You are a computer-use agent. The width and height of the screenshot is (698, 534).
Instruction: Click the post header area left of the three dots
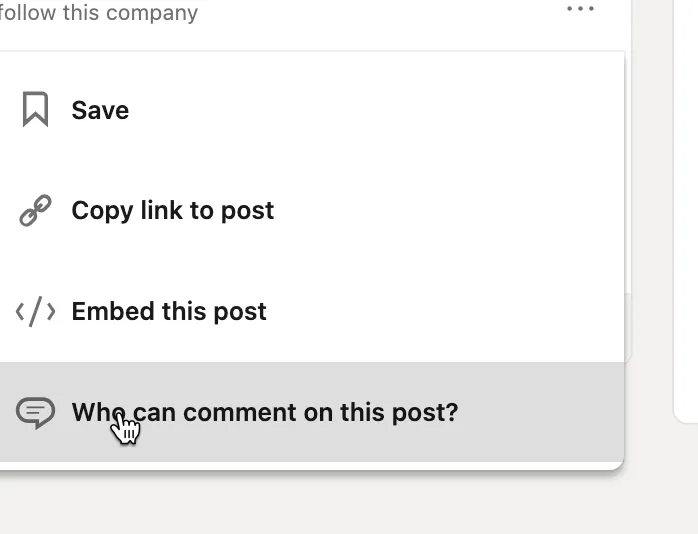coord(400,13)
